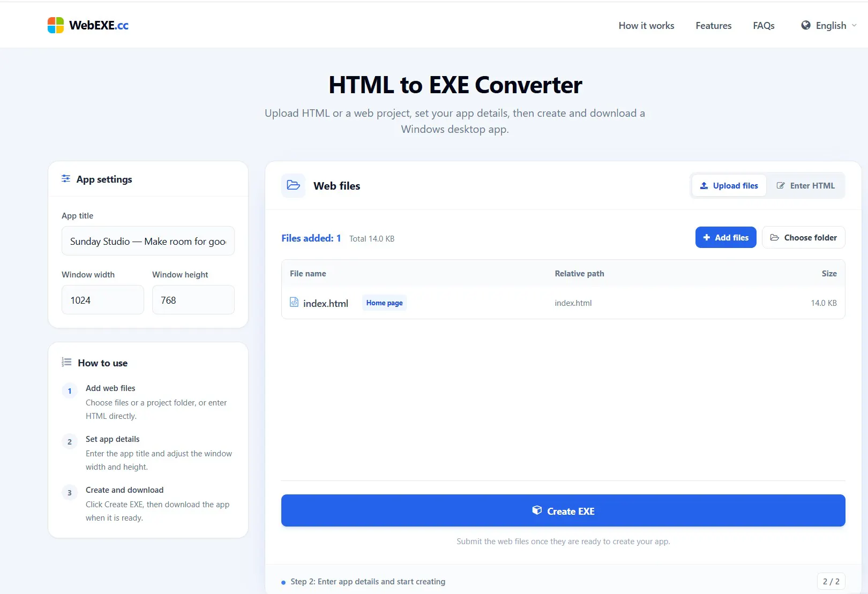This screenshot has width=868, height=594.
Task: Open the How it works menu item
Action: pyautogui.click(x=646, y=25)
